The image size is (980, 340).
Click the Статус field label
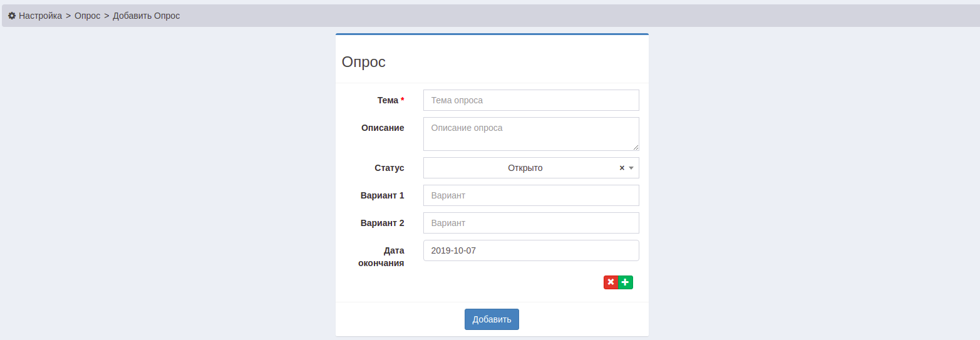point(389,168)
